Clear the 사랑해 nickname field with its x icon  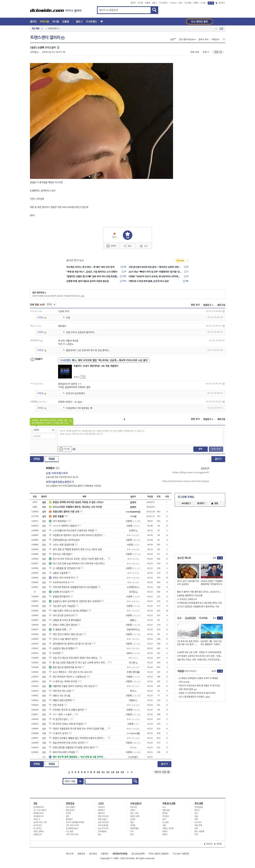coord(53,430)
